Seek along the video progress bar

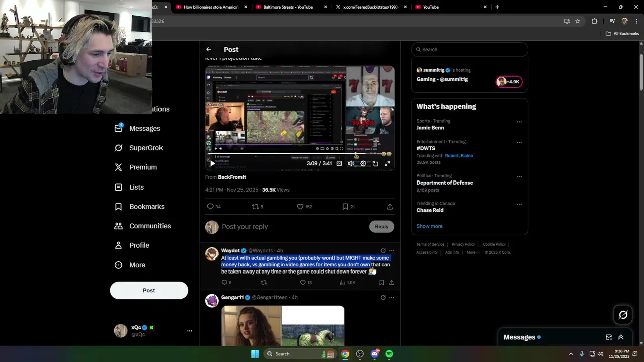point(300,153)
